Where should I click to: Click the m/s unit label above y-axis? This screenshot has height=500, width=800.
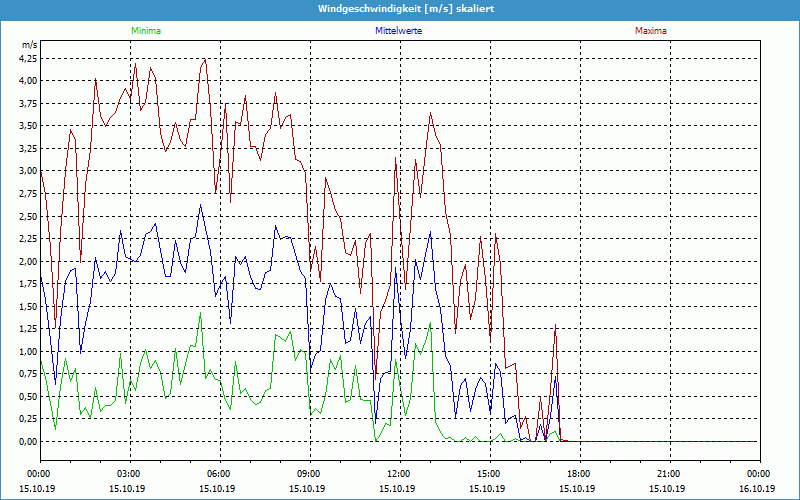click(28, 45)
